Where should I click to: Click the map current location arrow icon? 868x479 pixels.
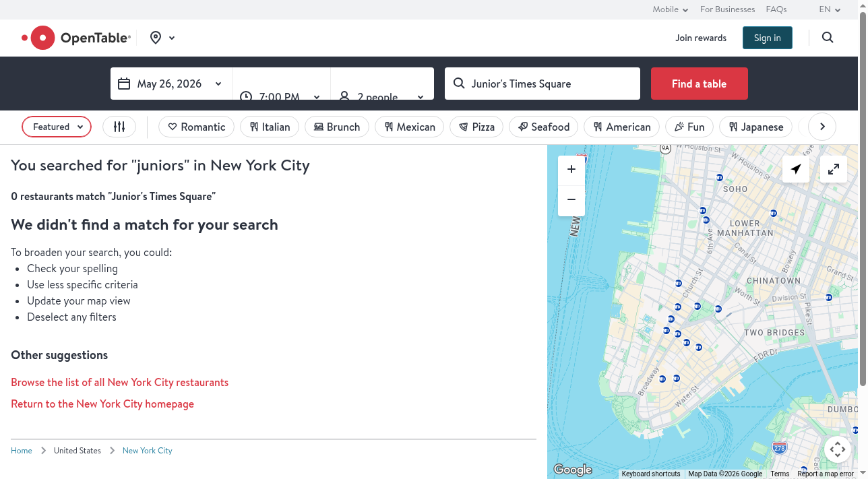point(796,169)
